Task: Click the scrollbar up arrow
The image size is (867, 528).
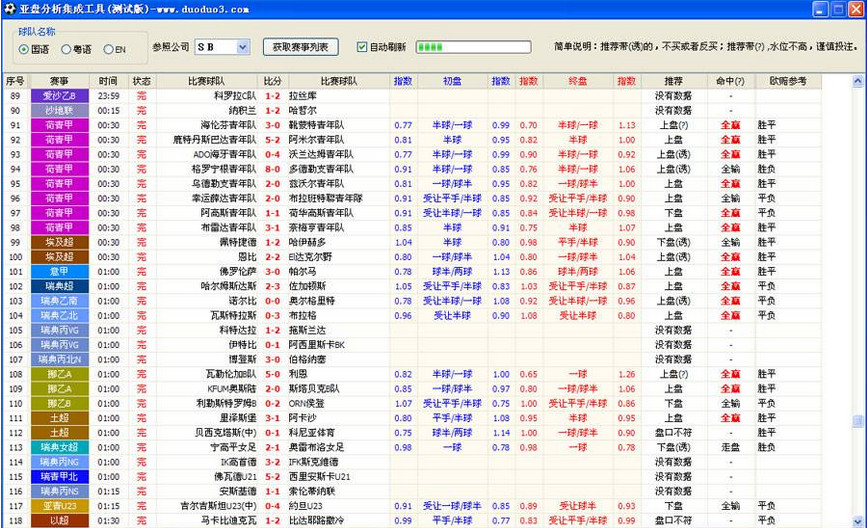Action: pos(858,81)
